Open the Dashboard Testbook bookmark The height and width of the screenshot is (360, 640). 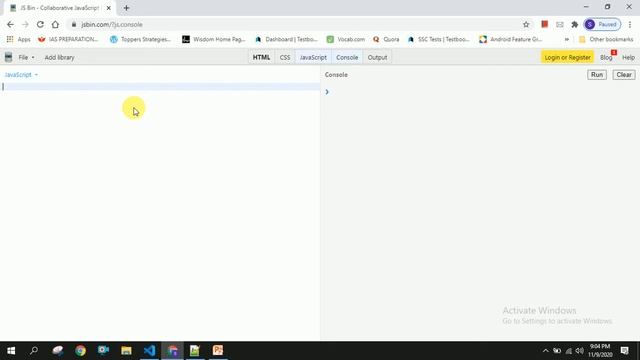point(286,39)
